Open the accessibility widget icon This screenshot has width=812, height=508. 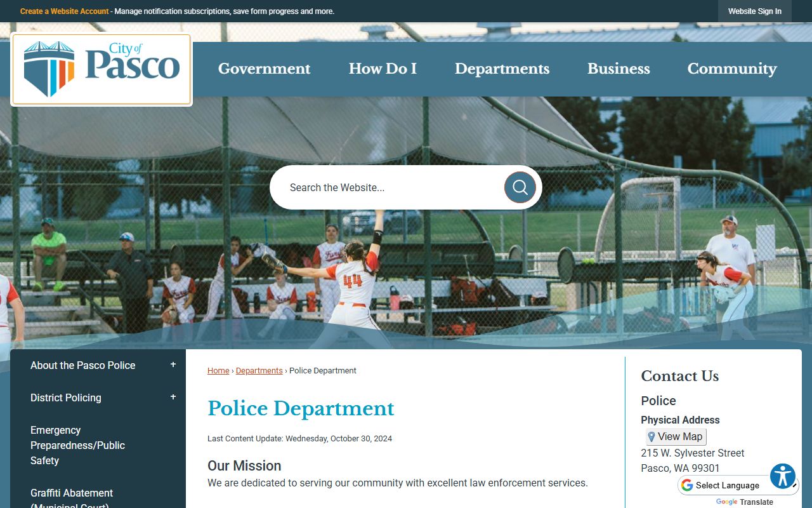pyautogui.click(x=783, y=476)
